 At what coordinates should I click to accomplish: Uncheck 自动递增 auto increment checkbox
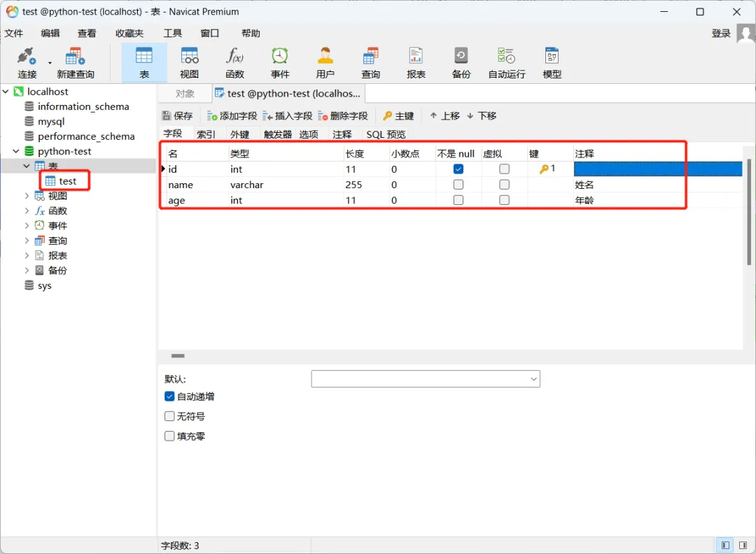169,397
